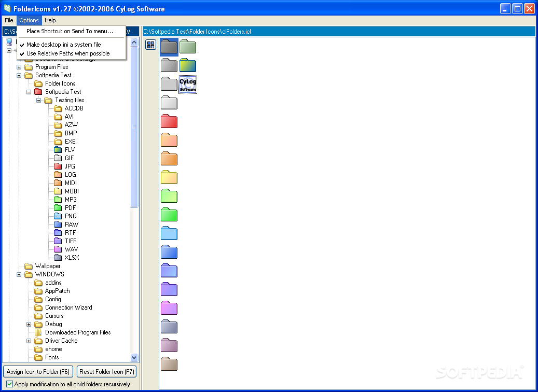
Task: Click the folder tree scrollbar thumb
Action: 134,127
